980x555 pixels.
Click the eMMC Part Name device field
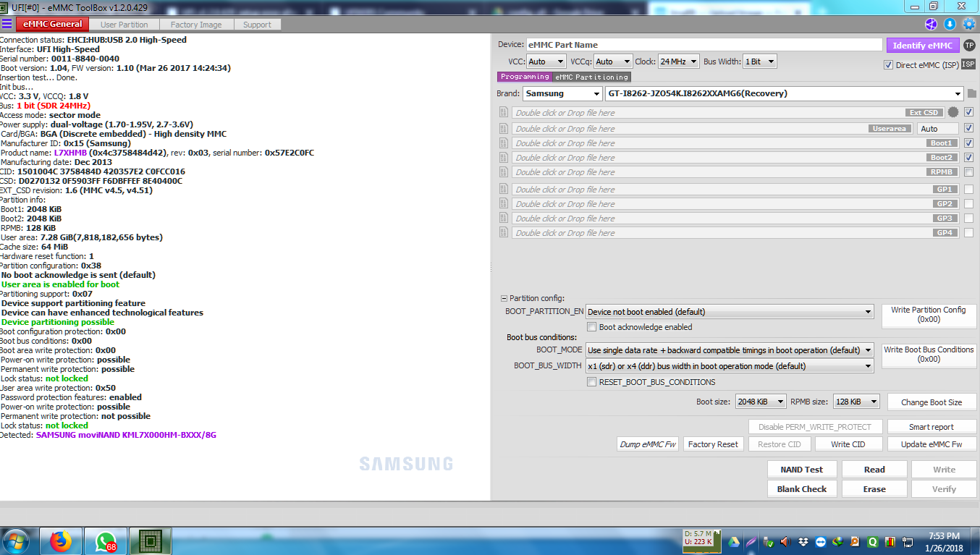(x=704, y=45)
